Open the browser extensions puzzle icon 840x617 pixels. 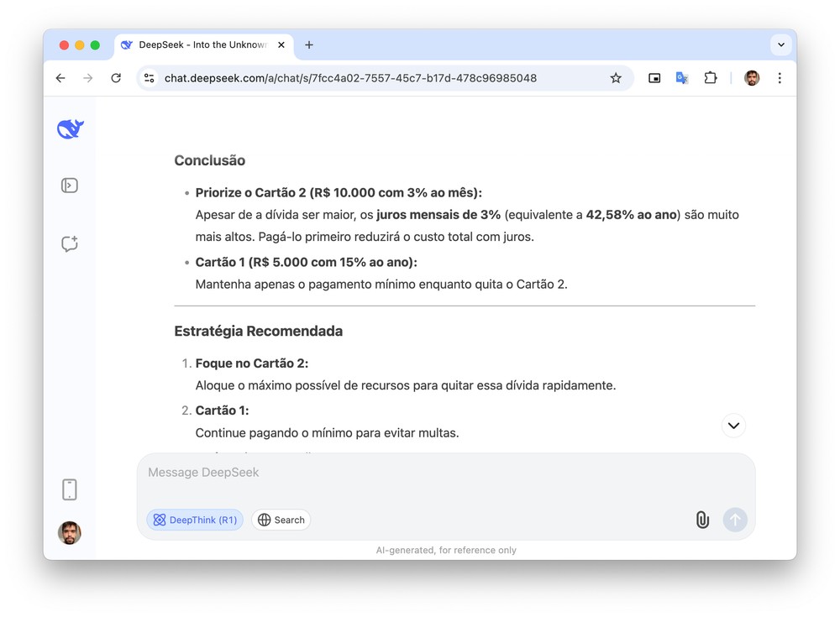click(x=711, y=78)
